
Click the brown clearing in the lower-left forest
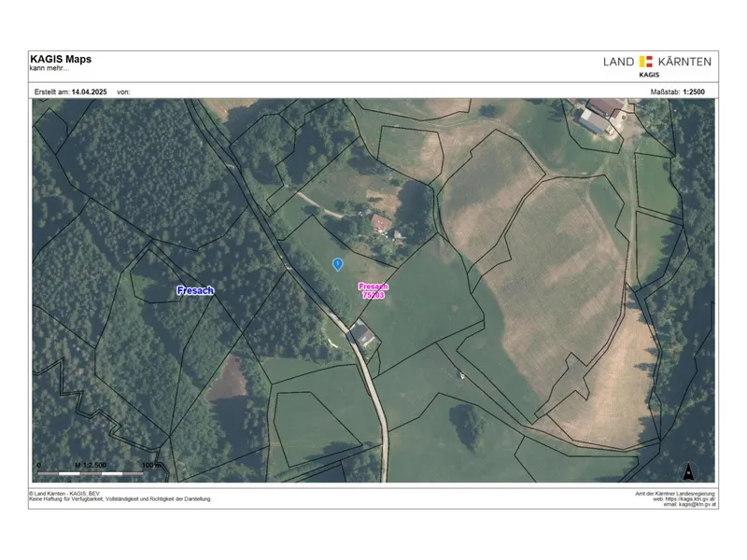point(227,384)
